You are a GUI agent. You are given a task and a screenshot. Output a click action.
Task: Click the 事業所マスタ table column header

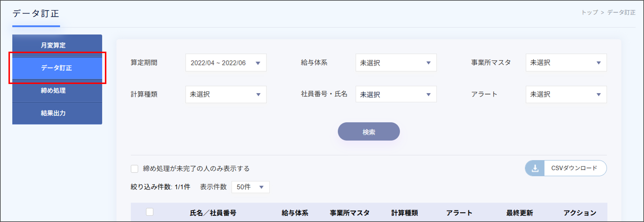[349, 213]
